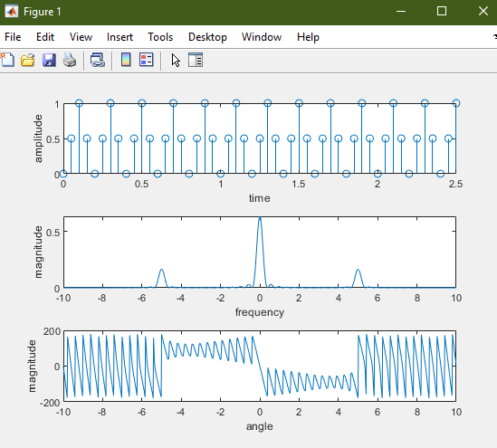Print the figure using the printer icon
The height and width of the screenshot is (448, 497).
coord(70,60)
